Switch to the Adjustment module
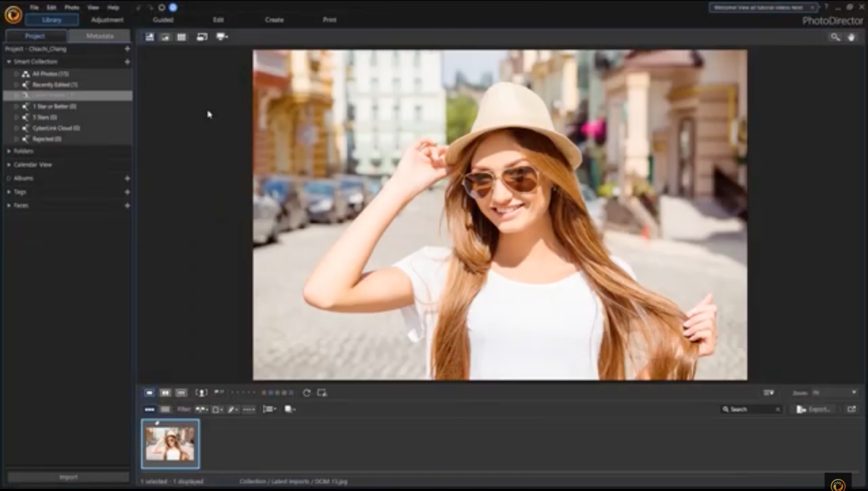Image resolution: width=868 pixels, height=491 pixels. pos(106,20)
